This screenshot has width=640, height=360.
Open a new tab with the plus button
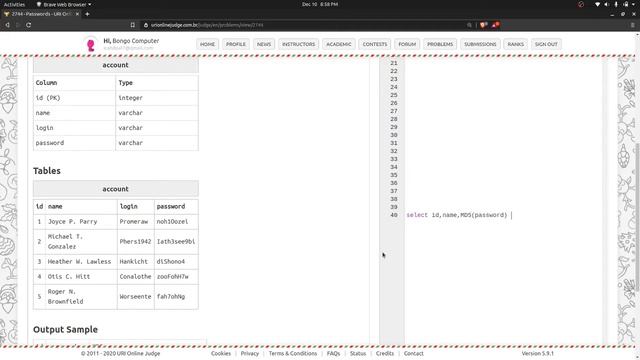point(87,14)
